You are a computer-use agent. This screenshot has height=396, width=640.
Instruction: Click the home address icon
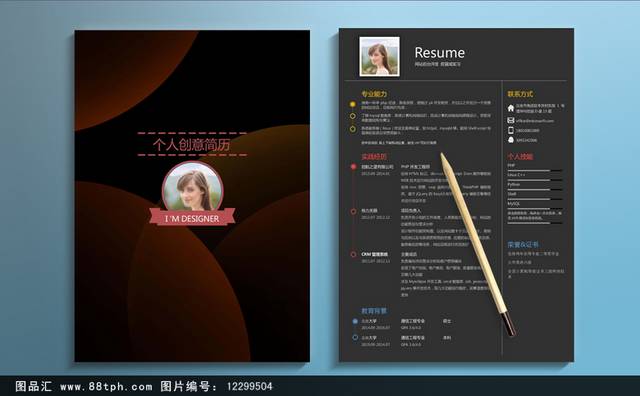pyautogui.click(x=511, y=108)
